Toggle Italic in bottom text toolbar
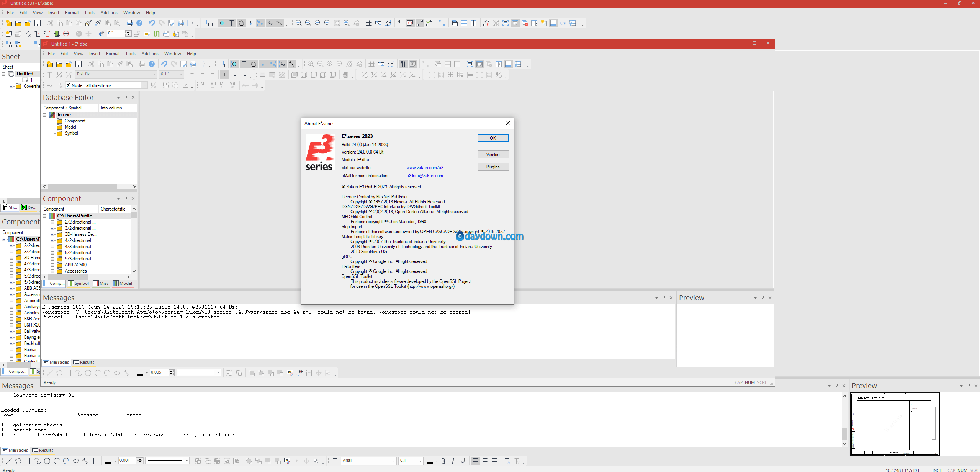The image size is (980, 472). (x=453, y=461)
